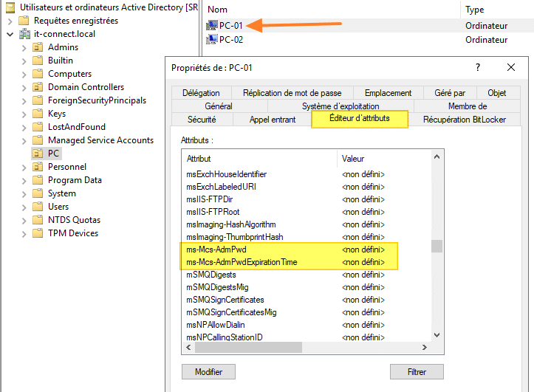The width and height of the screenshot is (534, 392).
Task: Select the msNPAllowDialin attribute row
Action: point(307,325)
